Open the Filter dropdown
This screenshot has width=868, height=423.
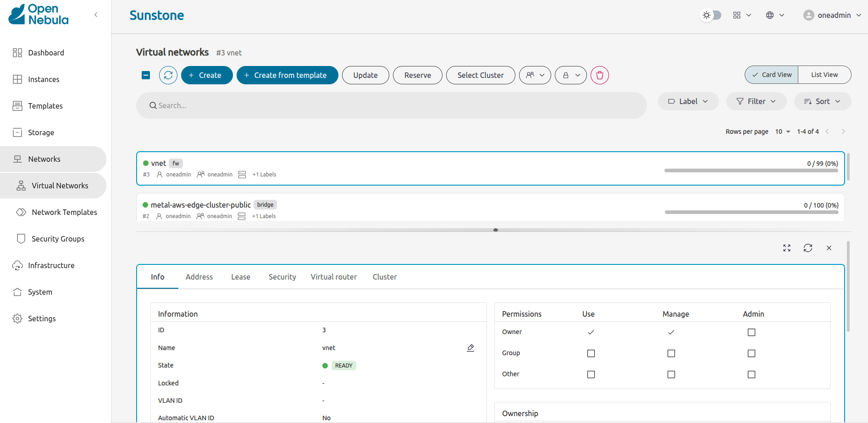coord(756,101)
